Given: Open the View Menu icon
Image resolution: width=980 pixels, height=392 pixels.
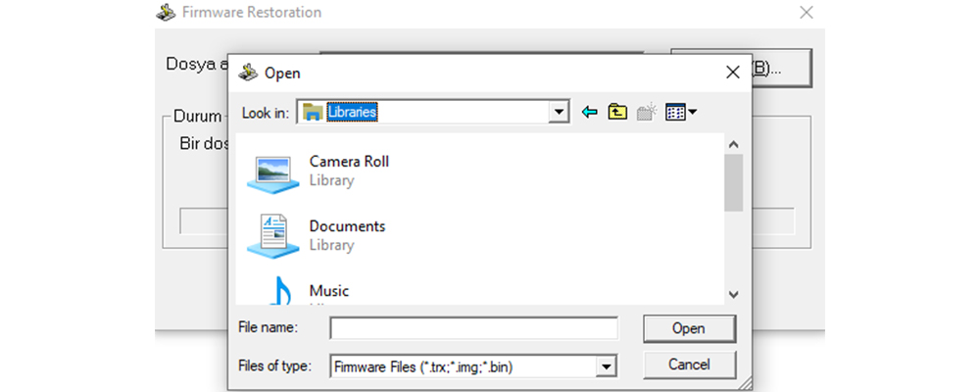Looking at the screenshot, I should [680, 112].
